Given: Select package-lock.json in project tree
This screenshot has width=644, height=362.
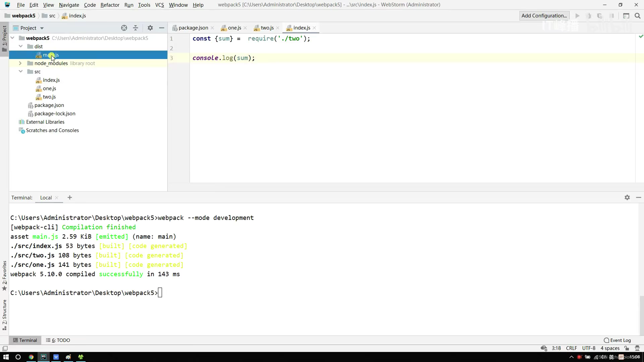Looking at the screenshot, I should point(55,114).
